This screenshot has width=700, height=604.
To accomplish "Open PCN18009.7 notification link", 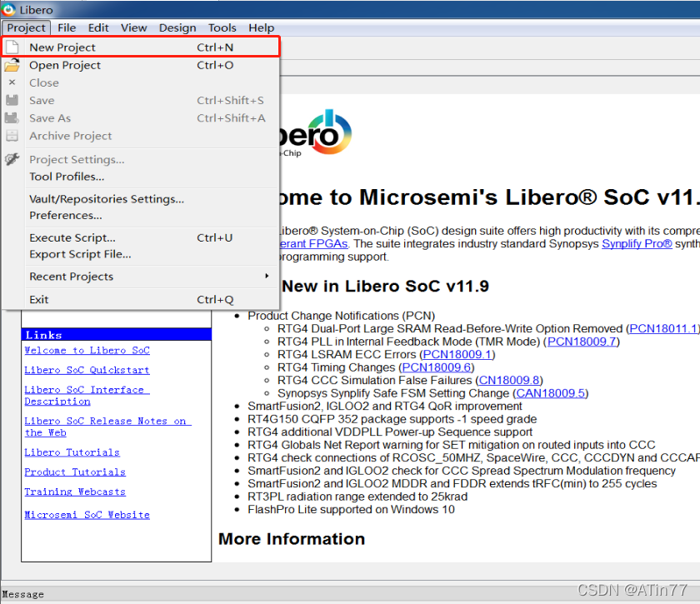I will pos(582,342).
